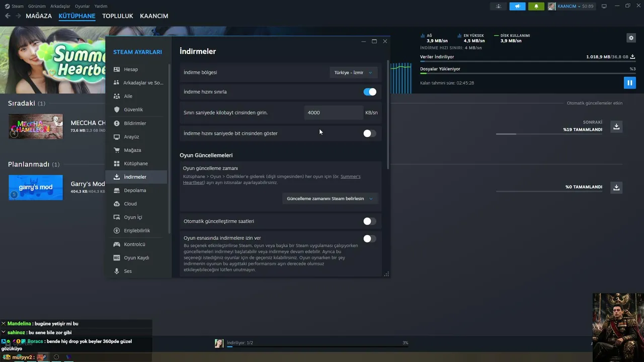Open Cloud settings section

(136, 204)
